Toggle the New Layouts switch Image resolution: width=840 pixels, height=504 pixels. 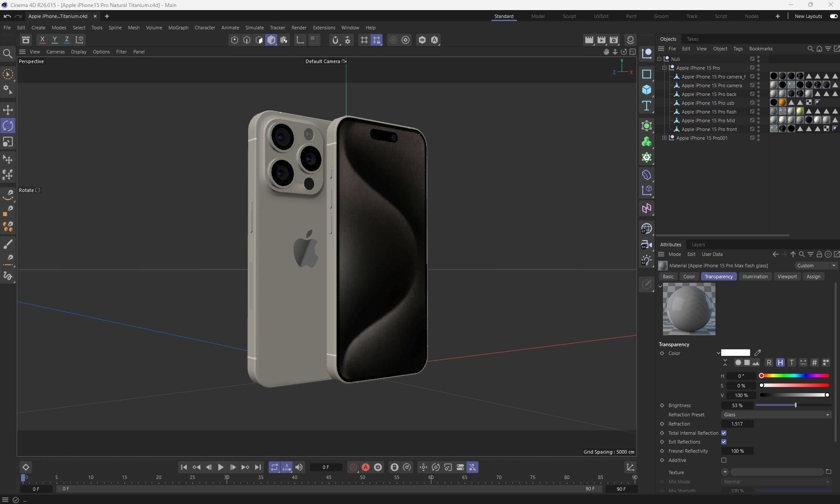[x=833, y=16]
